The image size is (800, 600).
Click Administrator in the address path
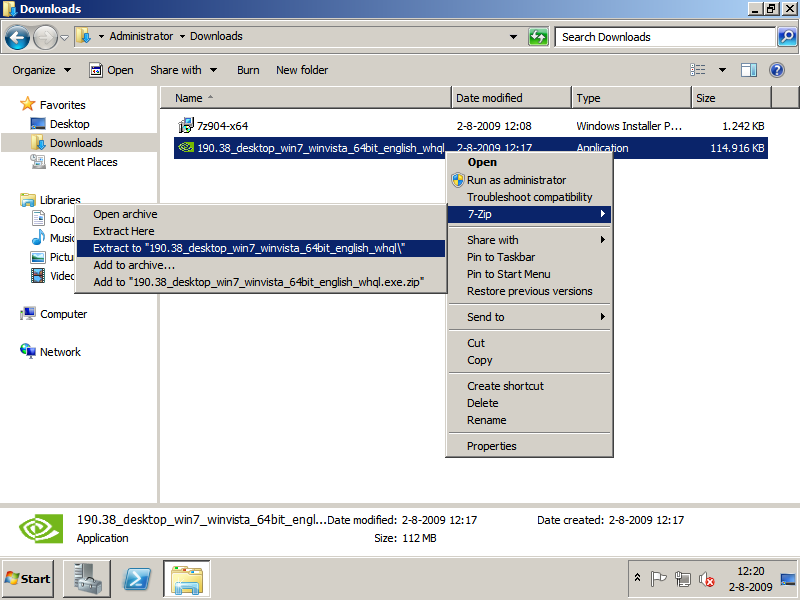pyautogui.click(x=141, y=36)
